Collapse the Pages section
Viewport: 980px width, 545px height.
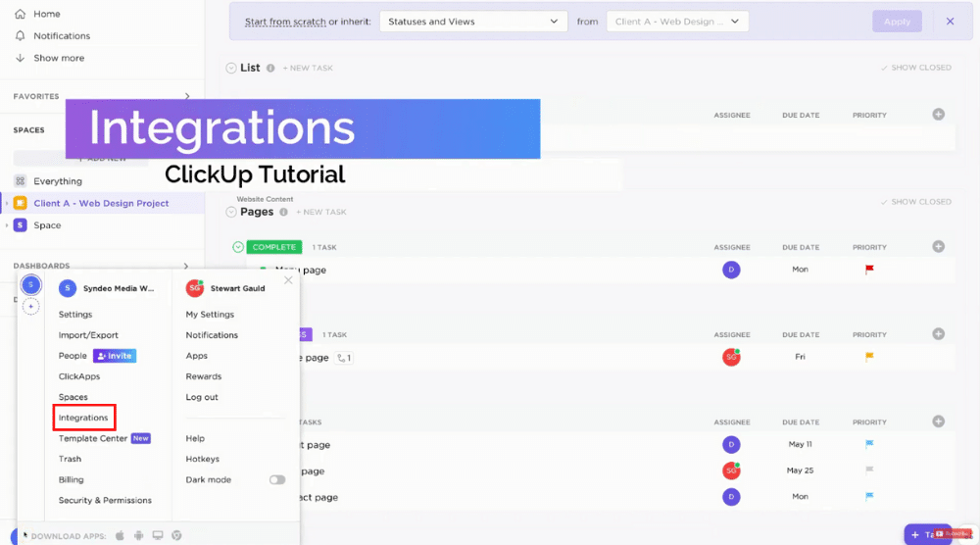231,212
